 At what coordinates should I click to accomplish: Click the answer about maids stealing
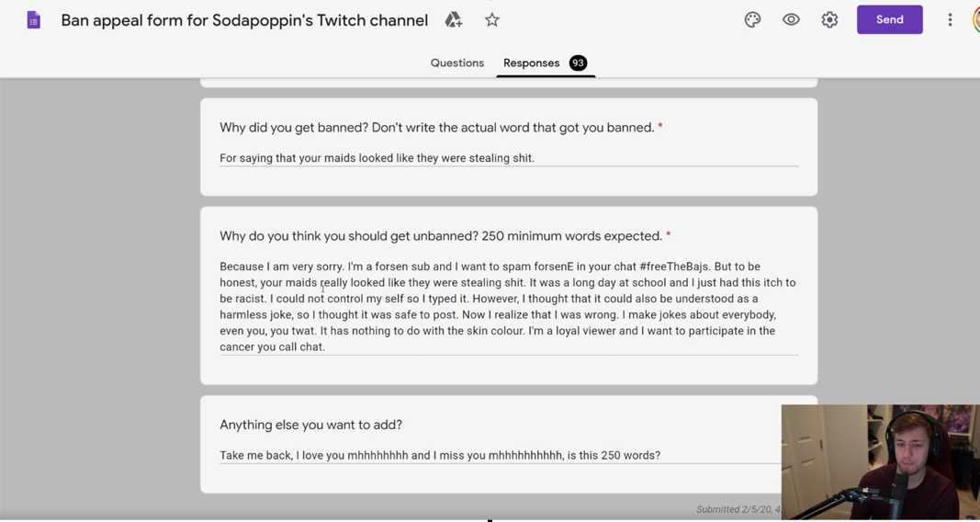377,158
